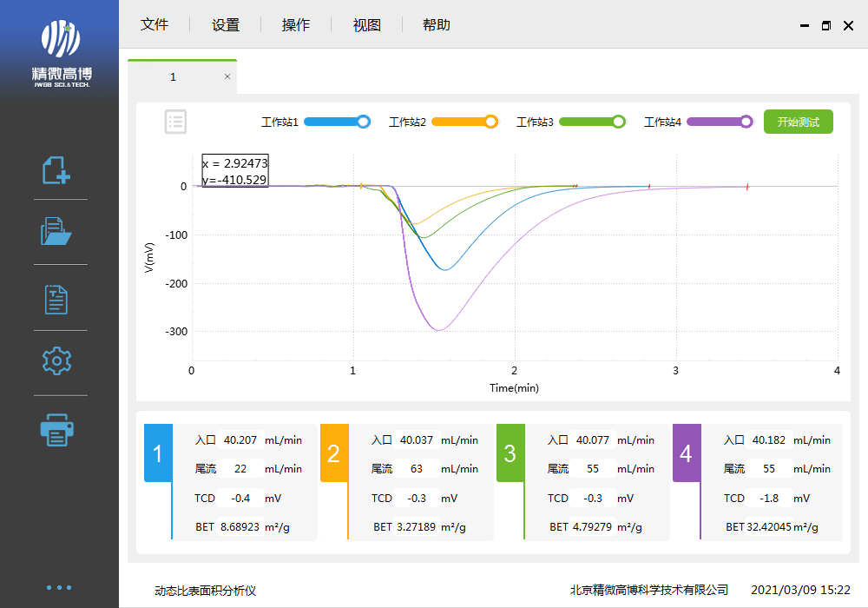The image size is (868, 608).
Task: Disable the 工作站2 curve toggle
Action: [465, 122]
